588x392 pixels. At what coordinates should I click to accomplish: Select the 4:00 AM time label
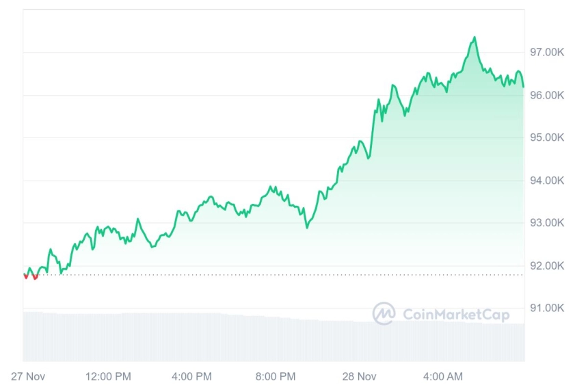[443, 376]
